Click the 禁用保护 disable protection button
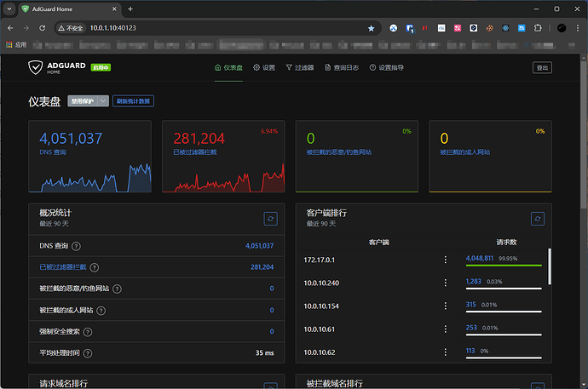Screen dimensions: 588x389 83,101
